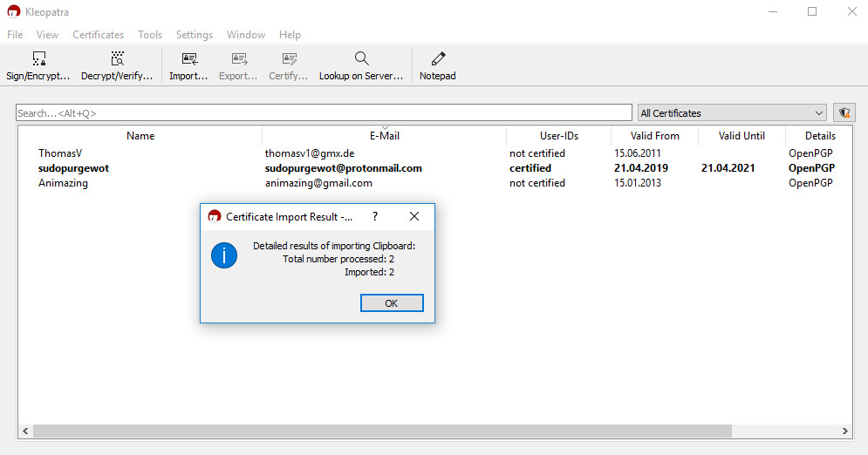The image size is (868, 455).
Task: Open the View menu
Action: click(48, 35)
